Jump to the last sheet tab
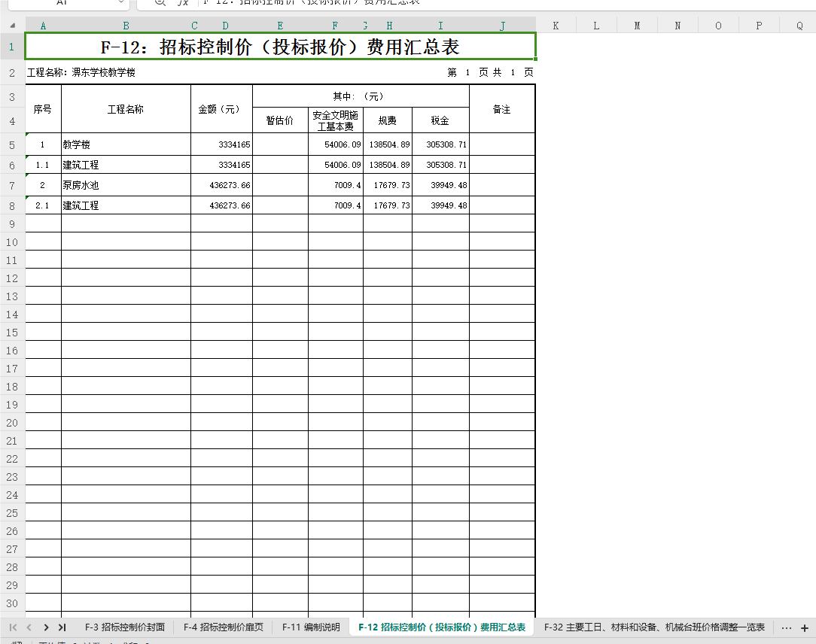Screen dimensions: 816x644 (x=62, y=627)
